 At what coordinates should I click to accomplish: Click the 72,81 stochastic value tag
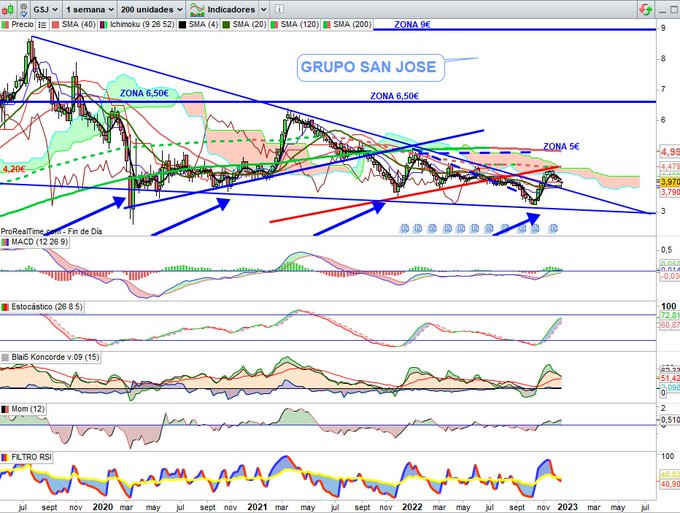click(x=670, y=315)
